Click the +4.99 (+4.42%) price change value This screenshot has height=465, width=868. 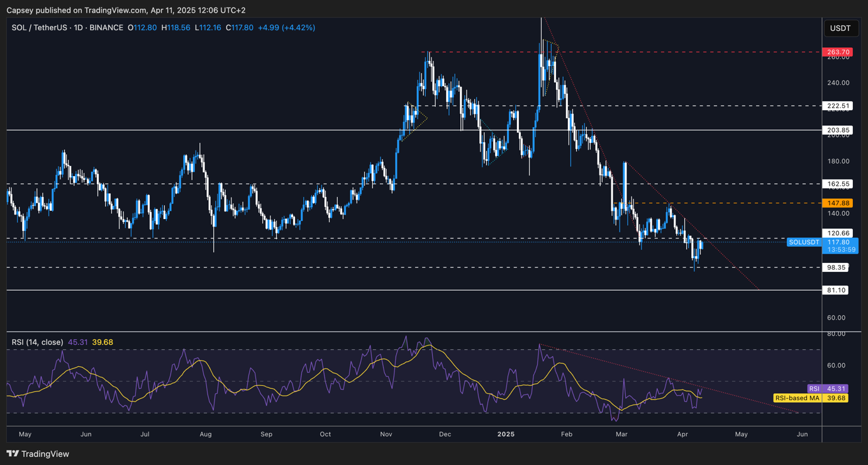(x=286, y=28)
